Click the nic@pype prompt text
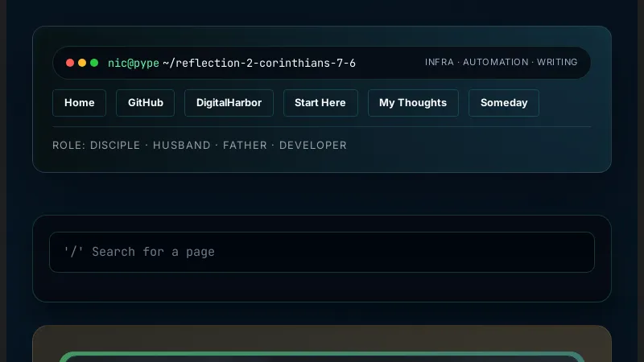This screenshot has width=644, height=362. [133, 63]
